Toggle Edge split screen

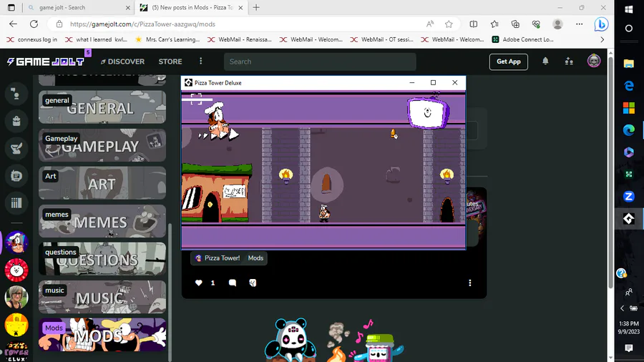(x=474, y=24)
